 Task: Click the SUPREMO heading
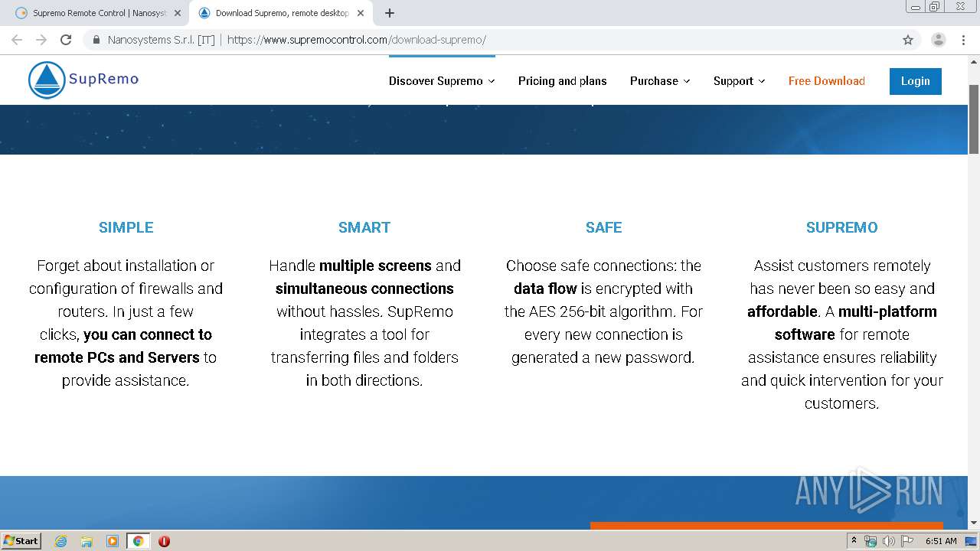(842, 227)
